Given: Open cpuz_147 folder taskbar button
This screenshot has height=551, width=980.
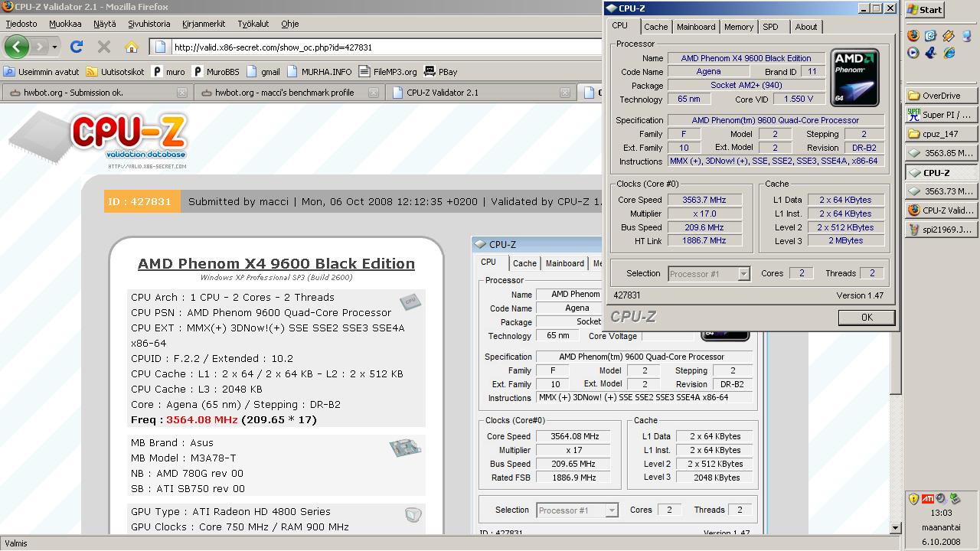Looking at the screenshot, I should tap(942, 134).
